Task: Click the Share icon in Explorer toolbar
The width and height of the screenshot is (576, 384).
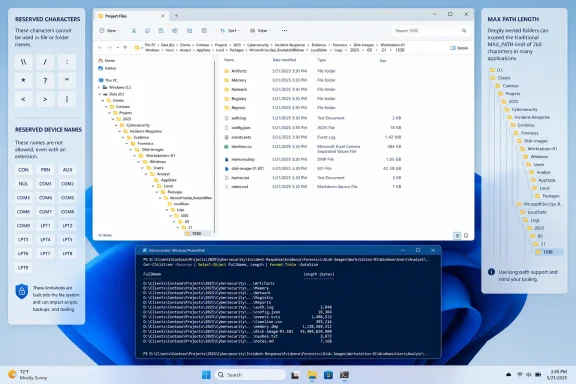Action: click(190, 31)
